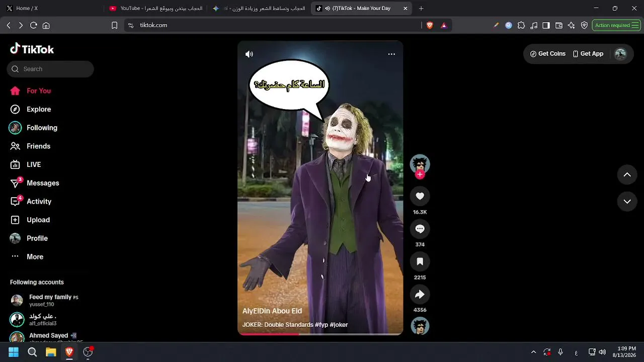Go forward in browser history
Screen dimensions: 644x362
[21, 25]
